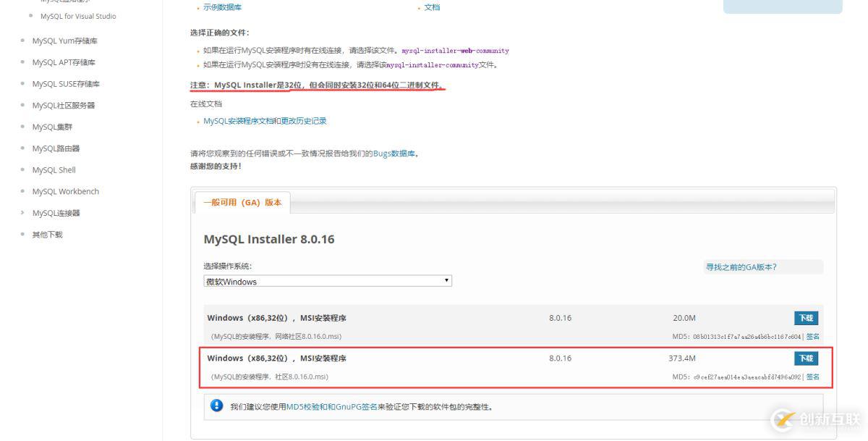This screenshot has height=441, width=868.
Task: Click 下载 for the 373.4M community installer
Action: tap(807, 358)
